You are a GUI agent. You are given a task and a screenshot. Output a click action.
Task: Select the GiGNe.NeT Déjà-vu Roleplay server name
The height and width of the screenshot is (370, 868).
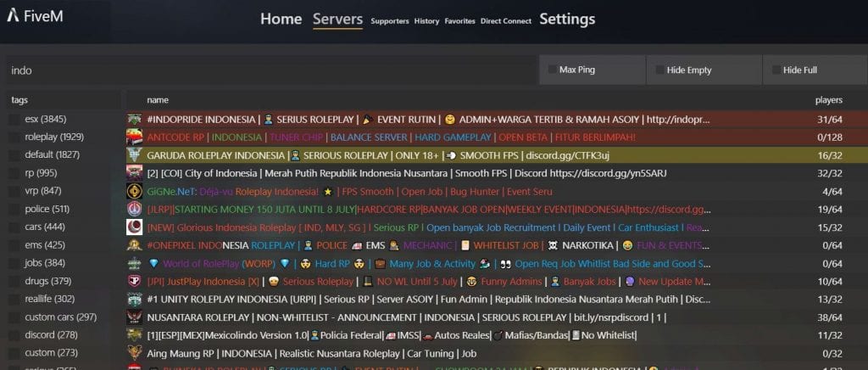pos(349,192)
